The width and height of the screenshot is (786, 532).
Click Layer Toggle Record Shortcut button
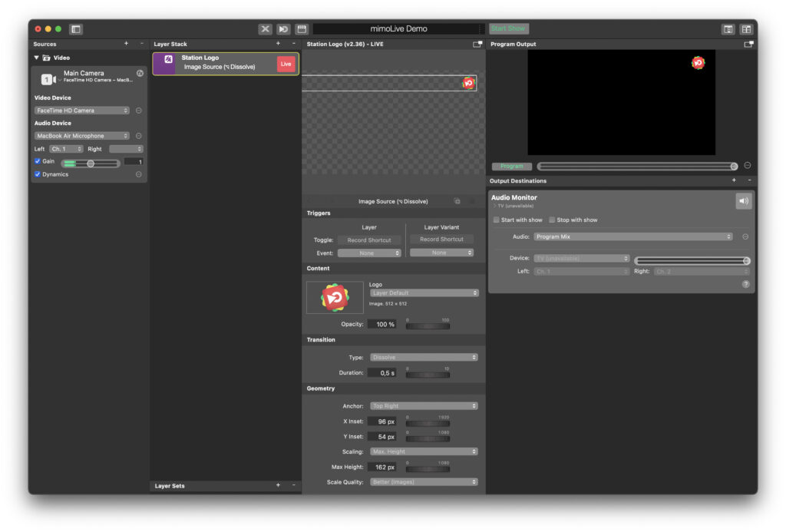click(369, 240)
